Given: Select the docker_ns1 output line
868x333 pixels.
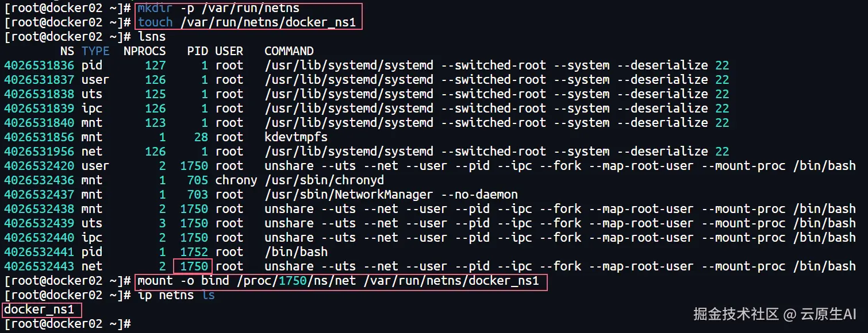Looking at the screenshot, I should pyautogui.click(x=39, y=310).
